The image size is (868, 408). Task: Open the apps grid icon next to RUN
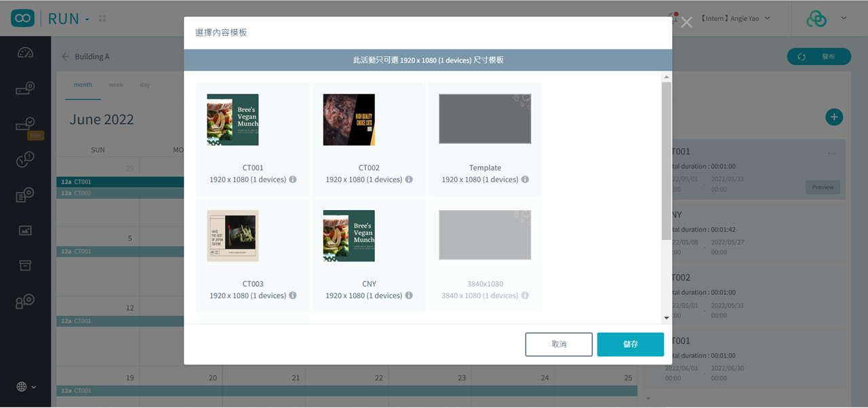click(x=102, y=19)
